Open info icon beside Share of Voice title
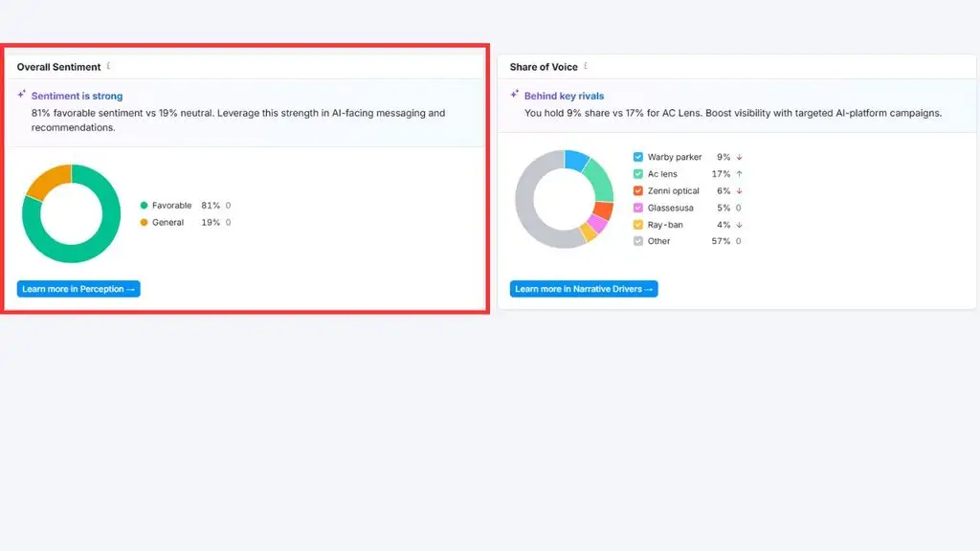Screen dimensions: 980x551 (x=586, y=66)
